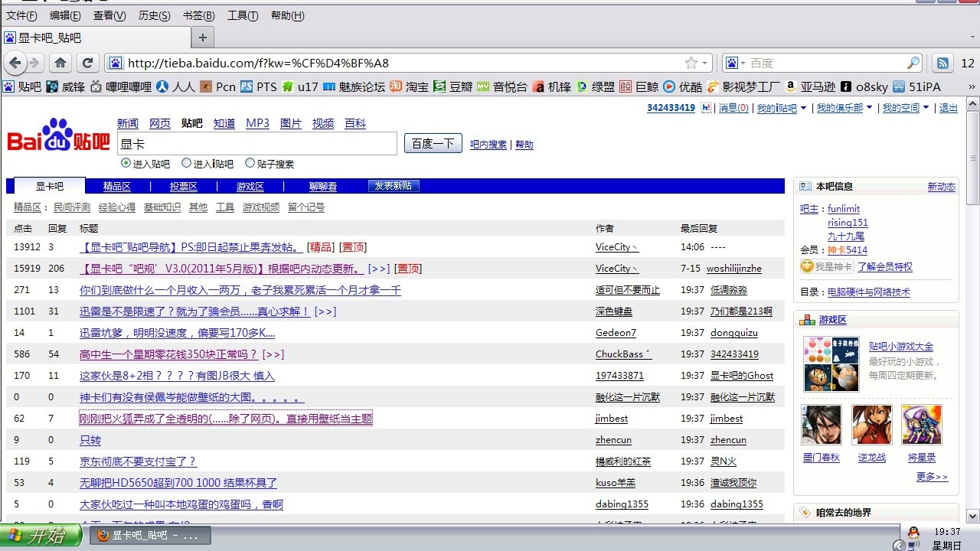Open the 人人 bookmark
Viewport: 980px width, 551px height.
(x=176, y=86)
